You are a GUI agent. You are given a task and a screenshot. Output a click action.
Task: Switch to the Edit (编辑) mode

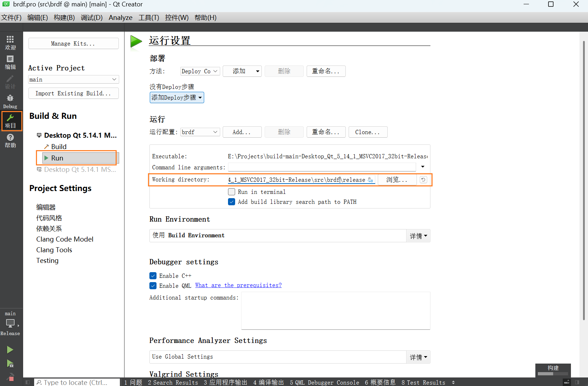tap(10, 62)
